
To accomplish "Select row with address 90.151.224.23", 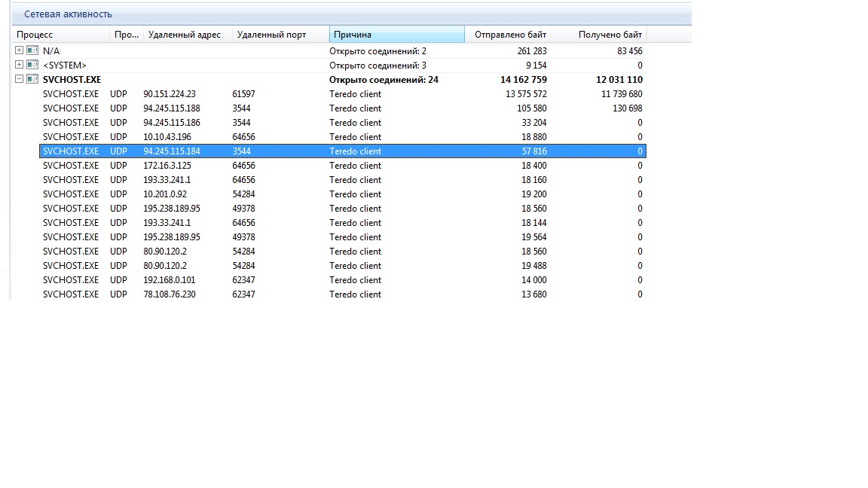I will tap(170, 94).
